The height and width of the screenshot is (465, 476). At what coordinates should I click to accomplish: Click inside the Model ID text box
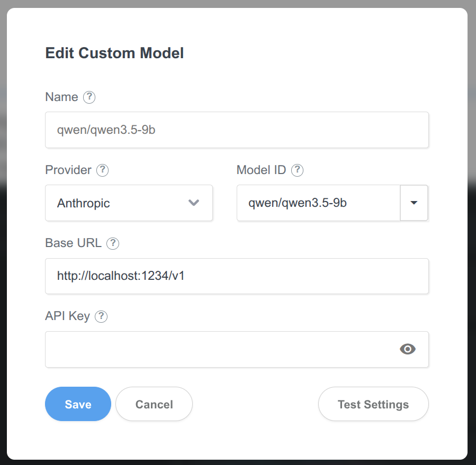[x=318, y=203]
